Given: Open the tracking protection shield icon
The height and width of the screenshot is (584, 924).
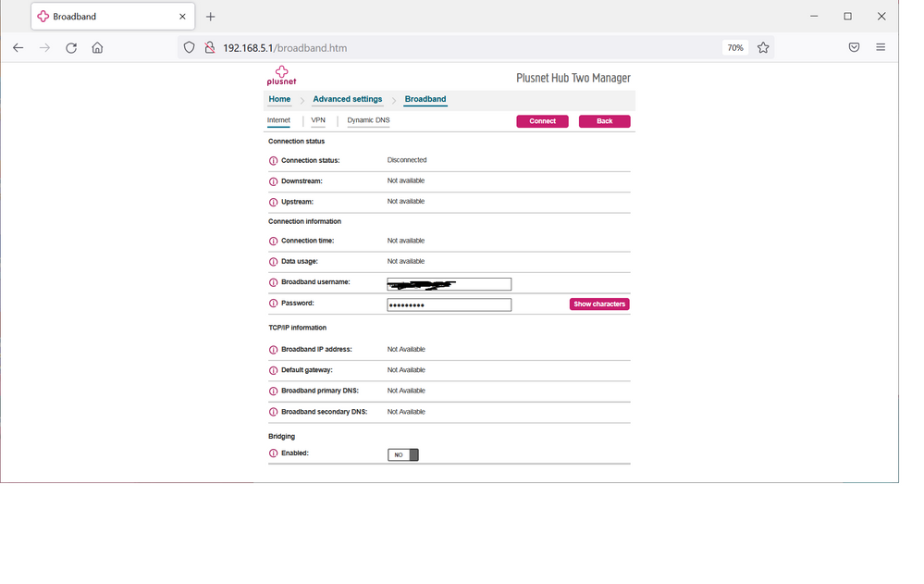Looking at the screenshot, I should point(189,47).
